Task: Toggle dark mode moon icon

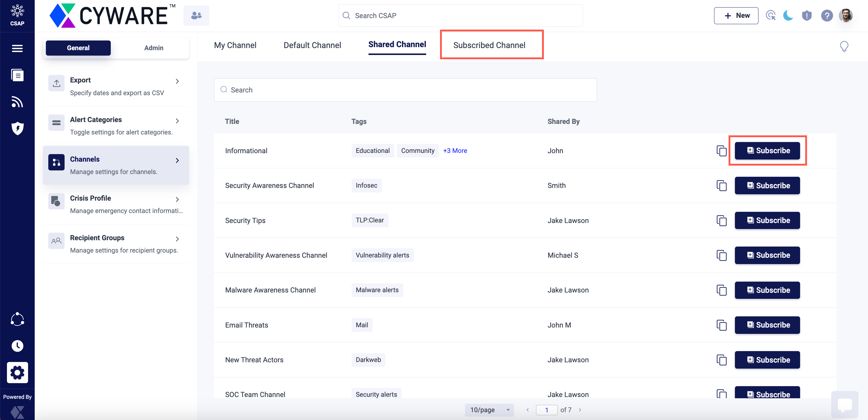Action: [x=788, y=15]
